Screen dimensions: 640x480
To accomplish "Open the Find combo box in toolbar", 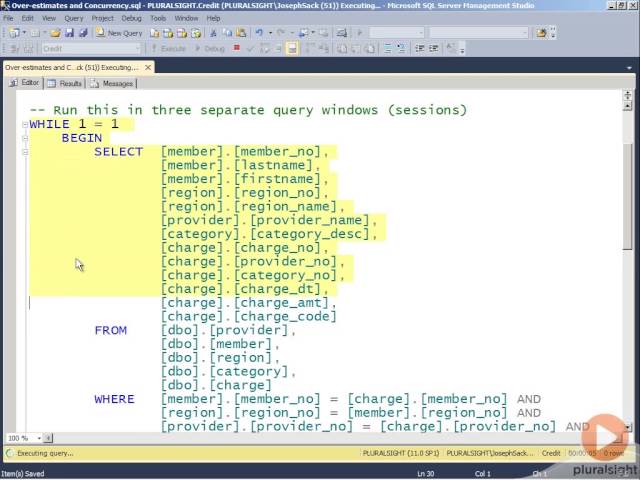I will tap(478, 33).
